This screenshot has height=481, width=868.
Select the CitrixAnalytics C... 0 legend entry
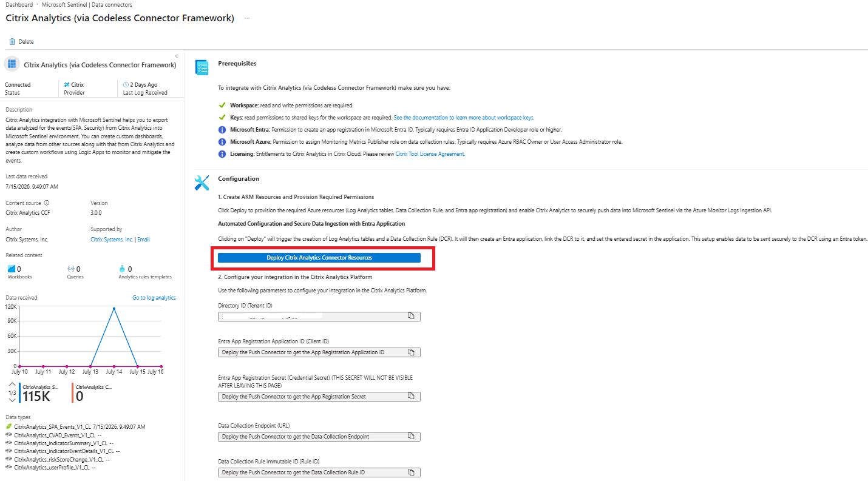92,393
